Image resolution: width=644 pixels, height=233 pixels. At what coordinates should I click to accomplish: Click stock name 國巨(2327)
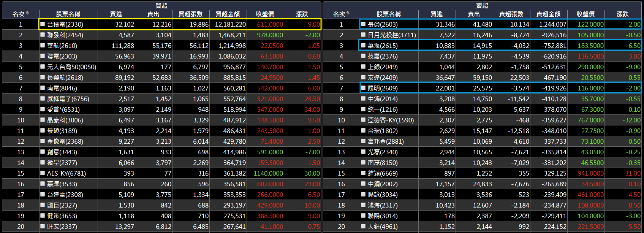tap(62, 205)
